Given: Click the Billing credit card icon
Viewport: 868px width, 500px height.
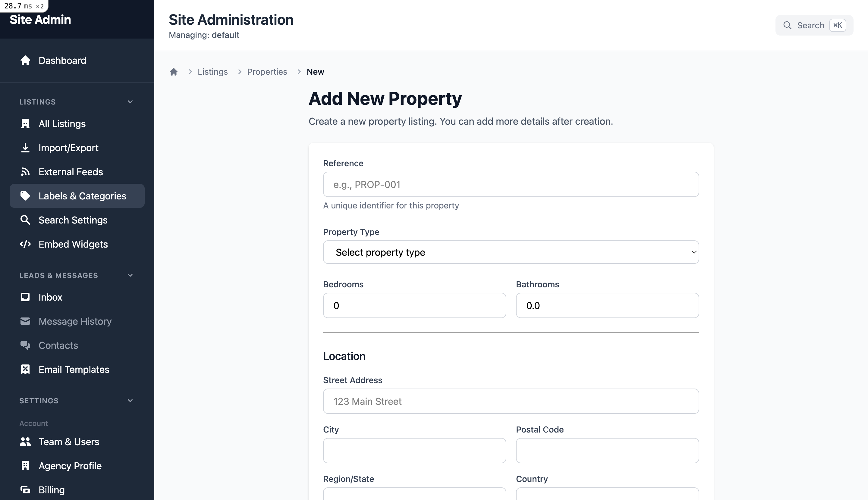Looking at the screenshot, I should pyautogui.click(x=25, y=490).
